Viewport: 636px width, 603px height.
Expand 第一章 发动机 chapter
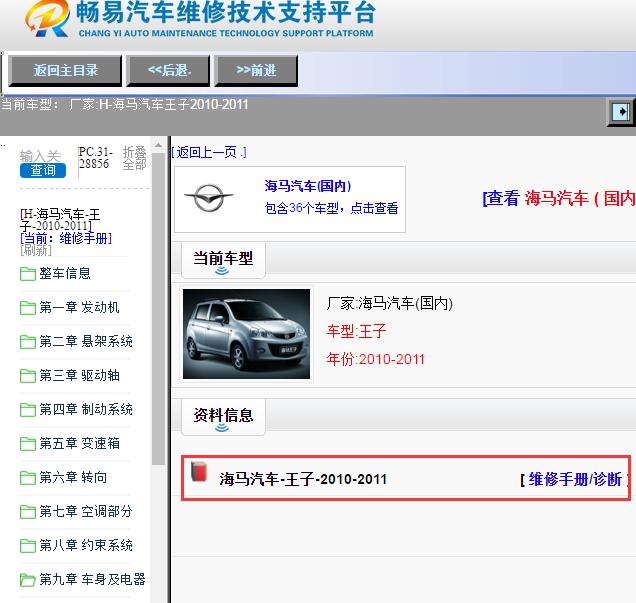[80, 308]
